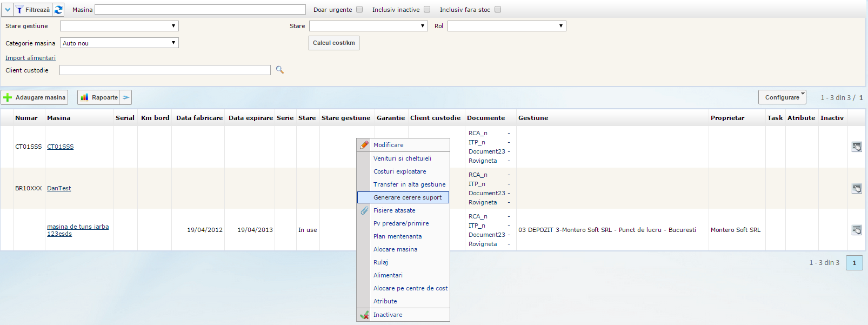Click the magnifier icon beside Client custodie
The height and width of the screenshot is (325, 868).
tap(279, 70)
